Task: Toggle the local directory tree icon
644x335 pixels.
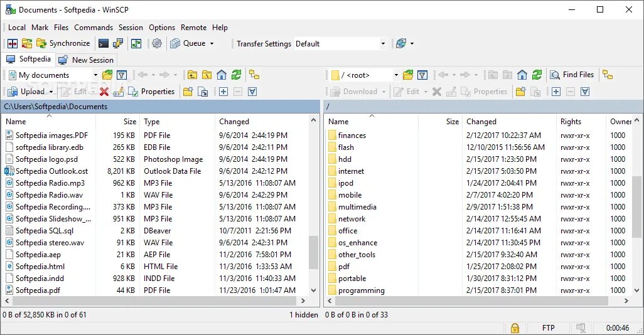Action: [254, 75]
